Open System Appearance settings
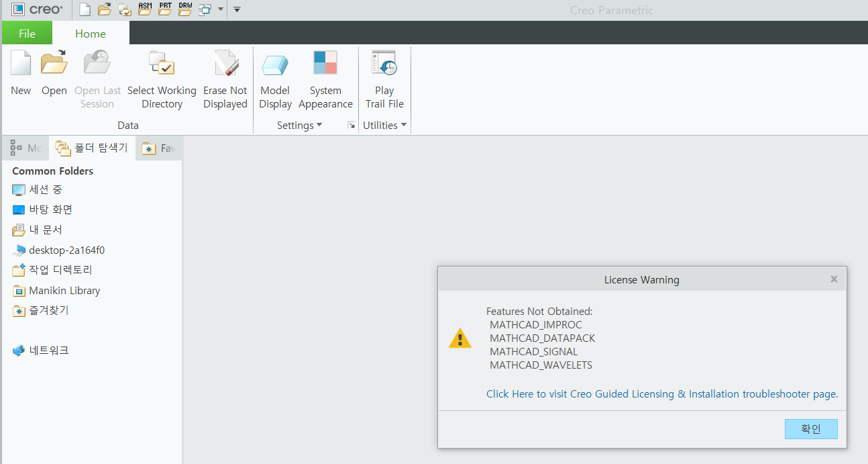Screen dimensions: 868x464 (x=325, y=79)
